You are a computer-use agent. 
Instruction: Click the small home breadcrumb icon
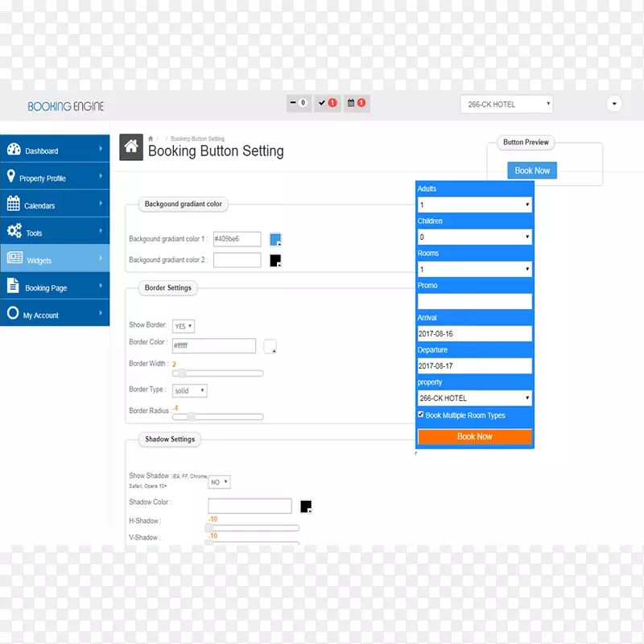pos(151,138)
